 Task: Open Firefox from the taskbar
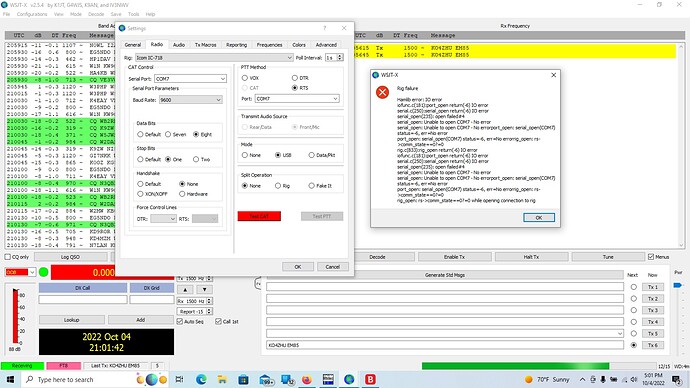[x=307, y=379]
